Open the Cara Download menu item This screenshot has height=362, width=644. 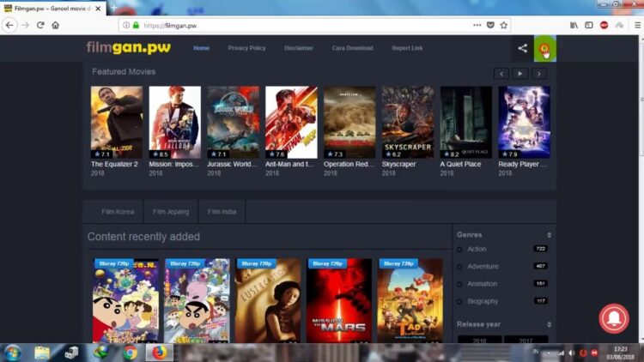coord(352,48)
